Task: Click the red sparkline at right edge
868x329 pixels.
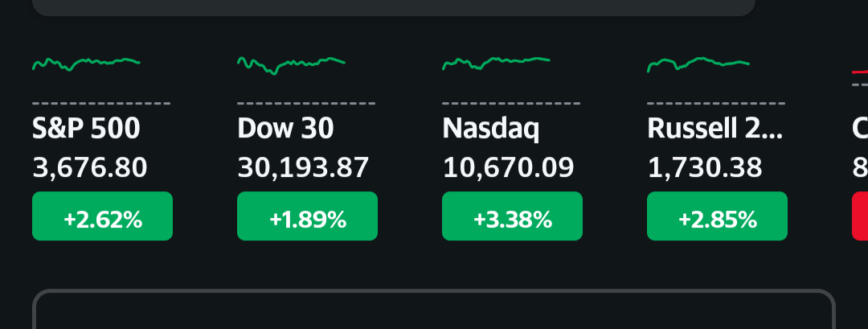Action: [x=860, y=72]
